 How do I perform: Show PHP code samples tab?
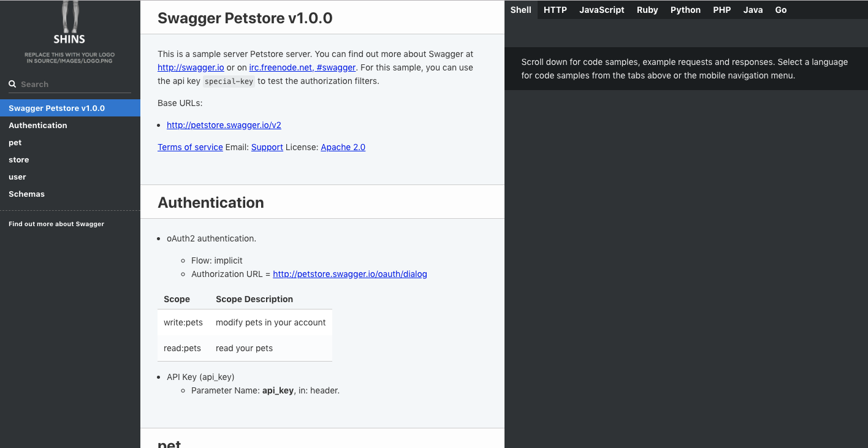(722, 10)
